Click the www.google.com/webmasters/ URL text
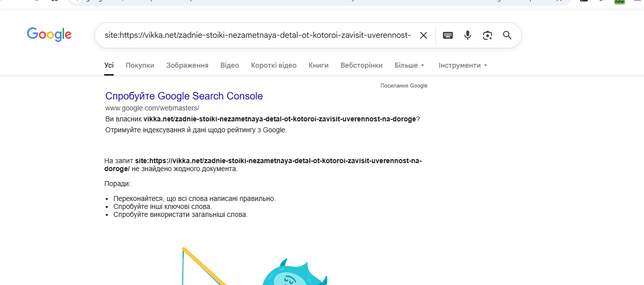The height and width of the screenshot is (285, 644). pos(152,108)
